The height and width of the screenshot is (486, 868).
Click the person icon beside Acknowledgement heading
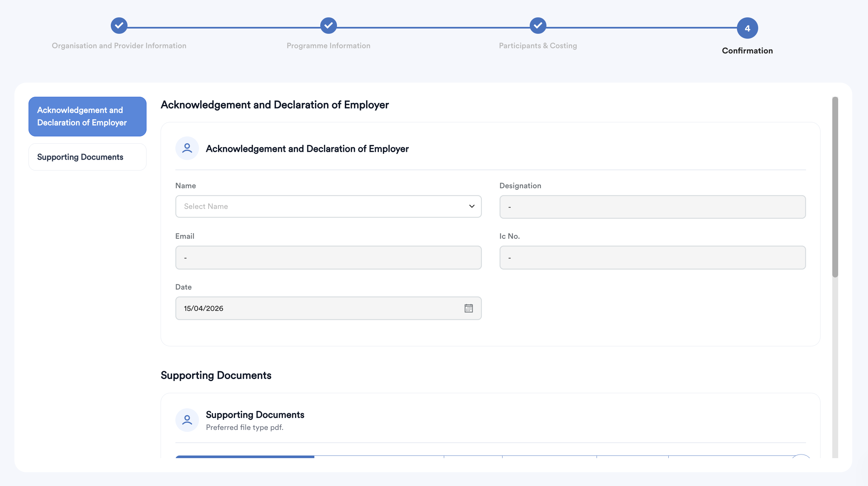(187, 148)
